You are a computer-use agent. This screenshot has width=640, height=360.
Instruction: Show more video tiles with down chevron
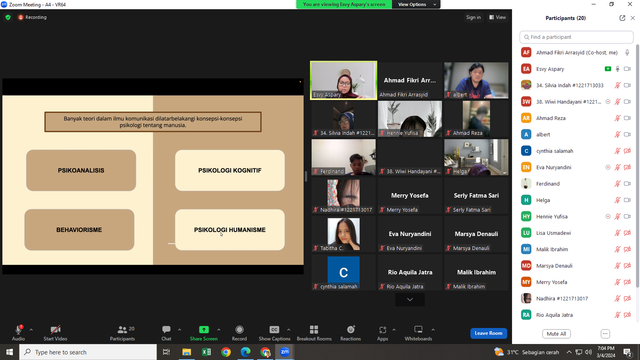[410, 300]
